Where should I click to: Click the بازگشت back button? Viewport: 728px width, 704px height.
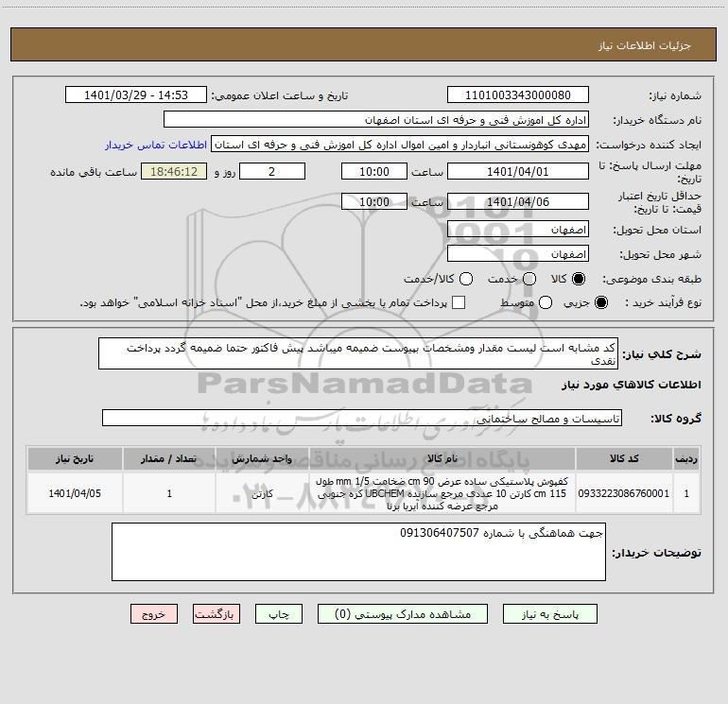click(217, 614)
